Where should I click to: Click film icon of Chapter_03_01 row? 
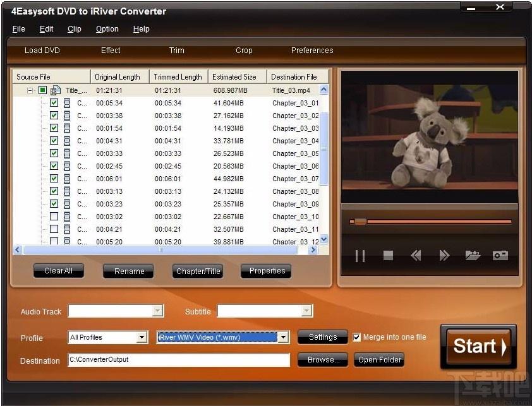(x=67, y=103)
